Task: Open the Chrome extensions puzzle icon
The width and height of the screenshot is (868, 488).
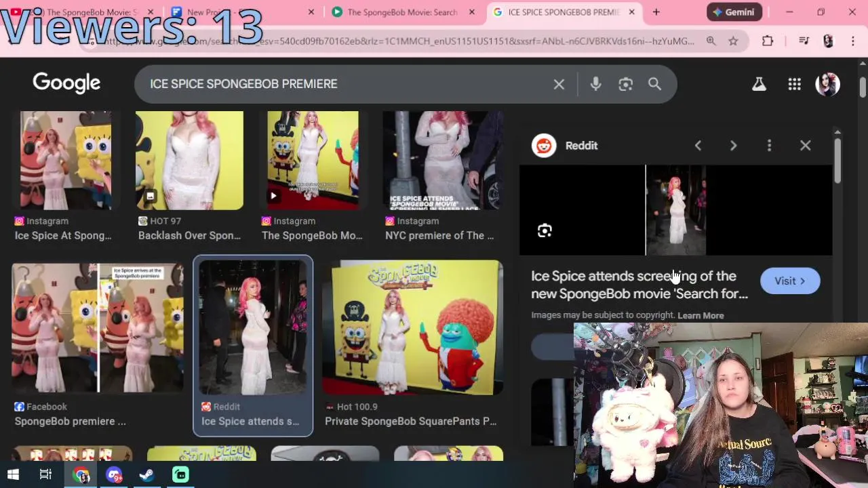Action: point(768,41)
